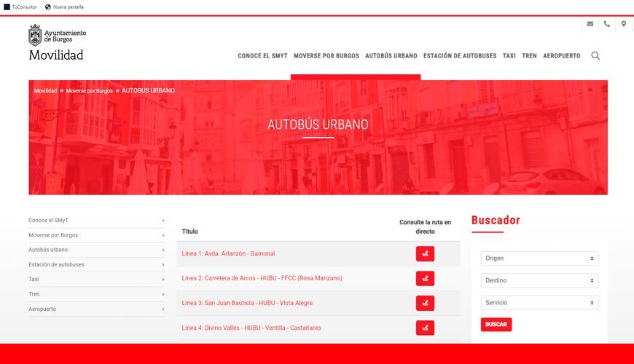Open the Origen dropdown
Viewport: 634px width, 364px height.
539,258
